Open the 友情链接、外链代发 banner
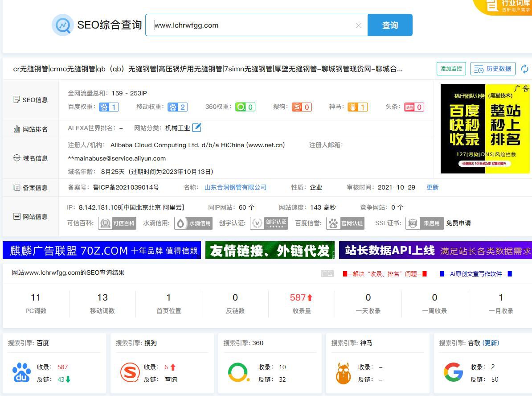This screenshot has width=532, height=396. tap(270, 250)
